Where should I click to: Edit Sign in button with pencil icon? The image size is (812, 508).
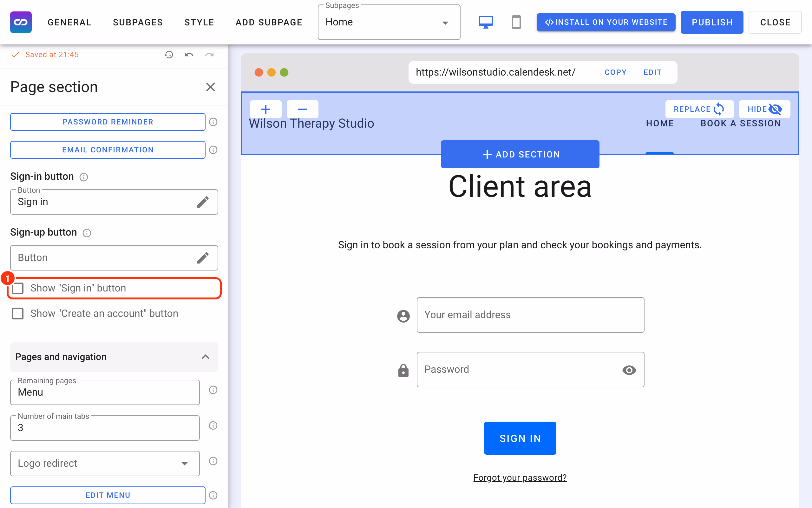(x=203, y=202)
